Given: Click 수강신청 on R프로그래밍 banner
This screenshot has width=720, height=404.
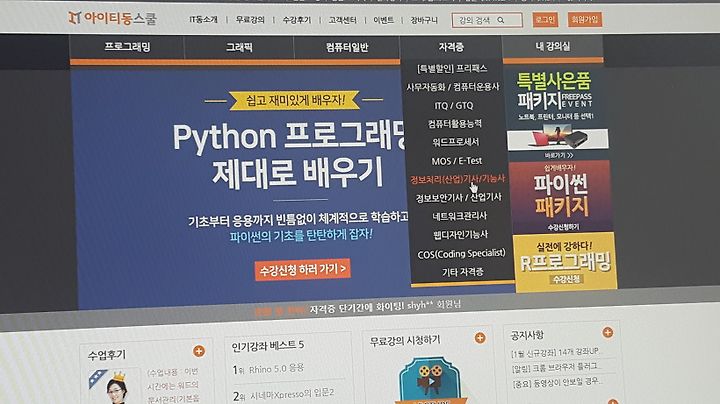Looking at the screenshot, I should (x=567, y=279).
